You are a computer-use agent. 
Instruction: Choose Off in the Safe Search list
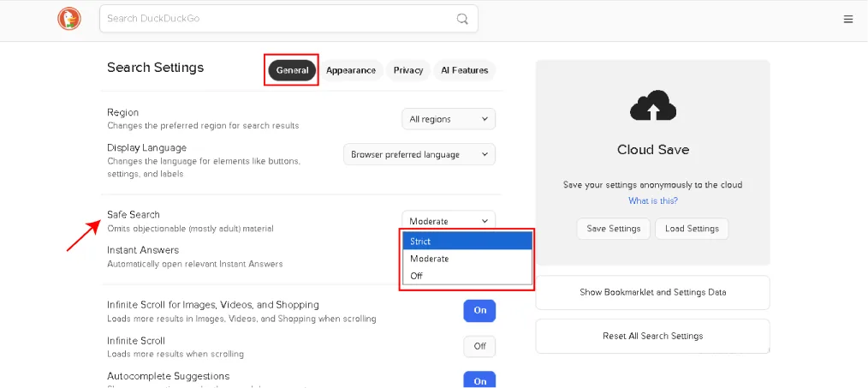467,276
